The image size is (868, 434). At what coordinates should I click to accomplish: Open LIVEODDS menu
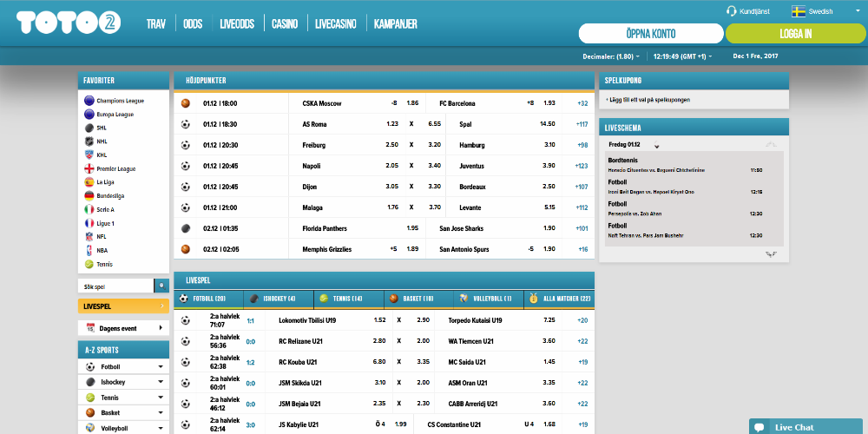pos(237,23)
